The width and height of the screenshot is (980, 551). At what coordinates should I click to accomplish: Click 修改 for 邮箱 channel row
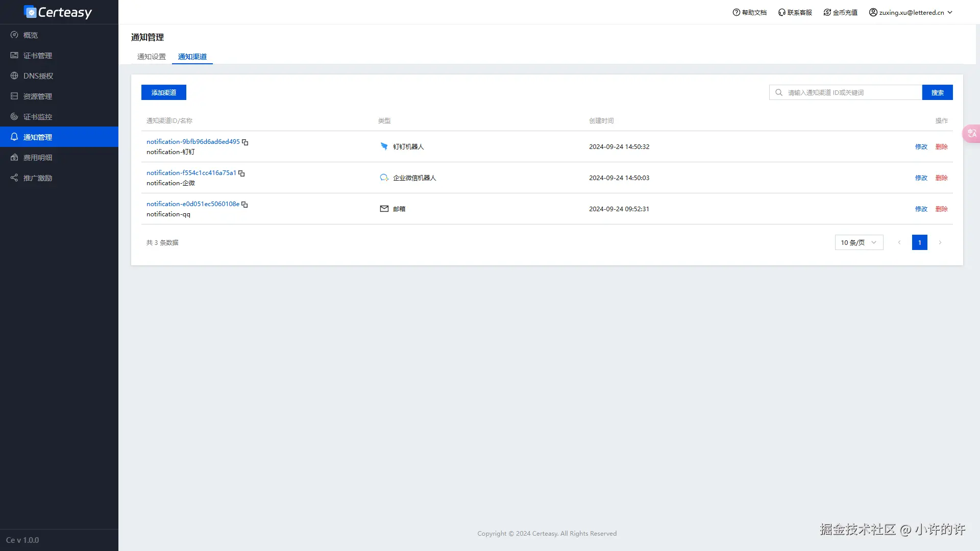click(x=921, y=209)
